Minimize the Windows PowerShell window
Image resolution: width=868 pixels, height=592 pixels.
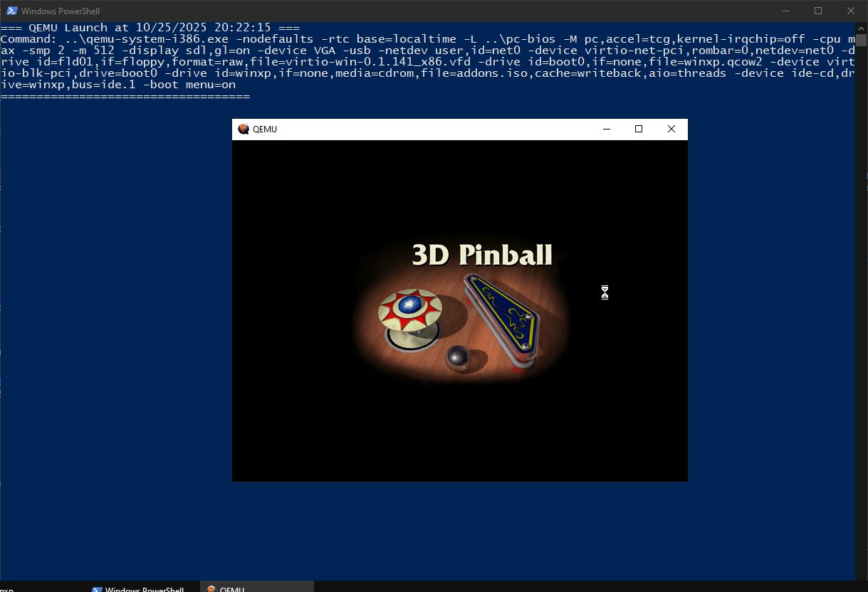coord(786,11)
